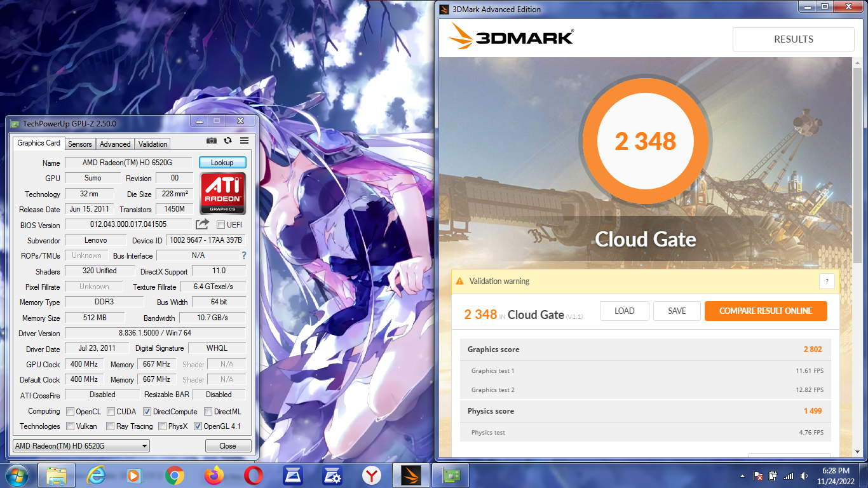This screenshot has height=488, width=868.
Task: Click the volume speaker tray icon
Action: click(x=805, y=476)
